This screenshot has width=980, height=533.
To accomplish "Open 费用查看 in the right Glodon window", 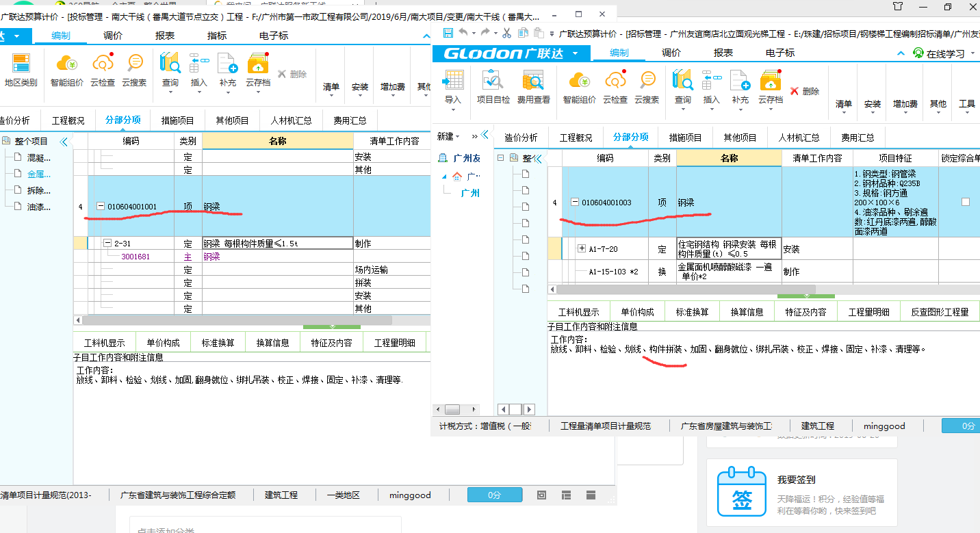I will pos(533,87).
